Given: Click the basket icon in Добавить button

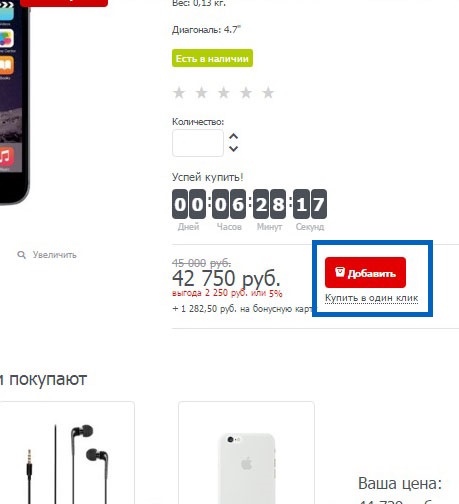Looking at the screenshot, I should [x=340, y=272].
